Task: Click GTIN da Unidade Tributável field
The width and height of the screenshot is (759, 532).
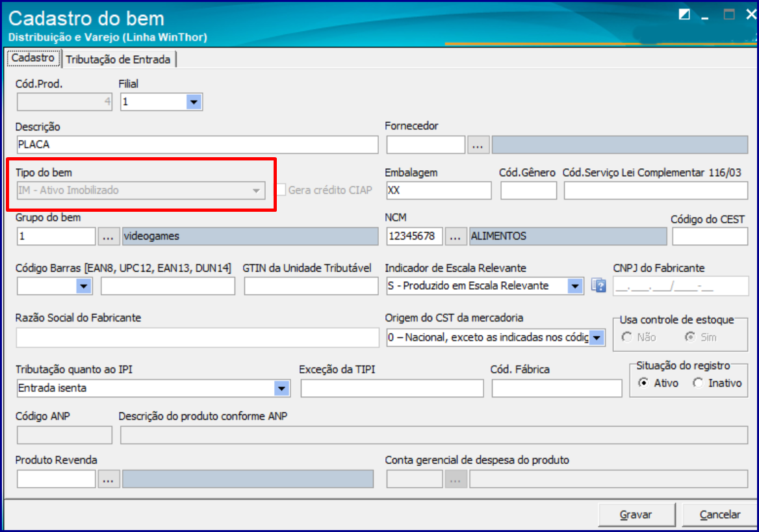Action: tap(311, 286)
